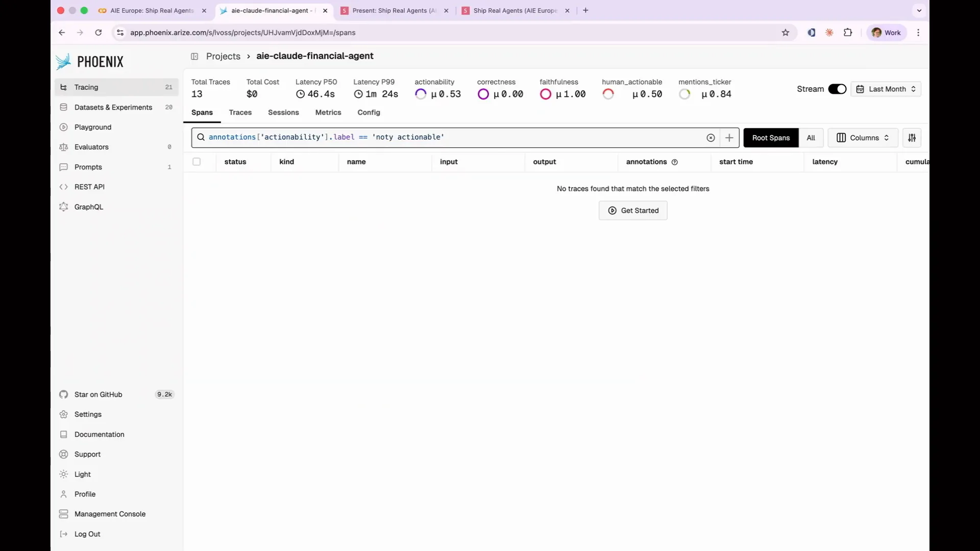Switch to the Metrics tab
Viewport: 980px width, 551px height.
pos(328,112)
